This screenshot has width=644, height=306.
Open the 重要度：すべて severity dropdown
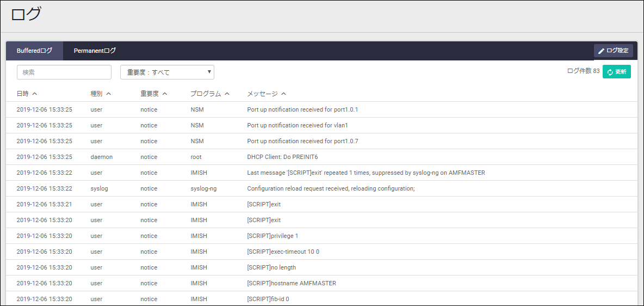pyautogui.click(x=167, y=72)
